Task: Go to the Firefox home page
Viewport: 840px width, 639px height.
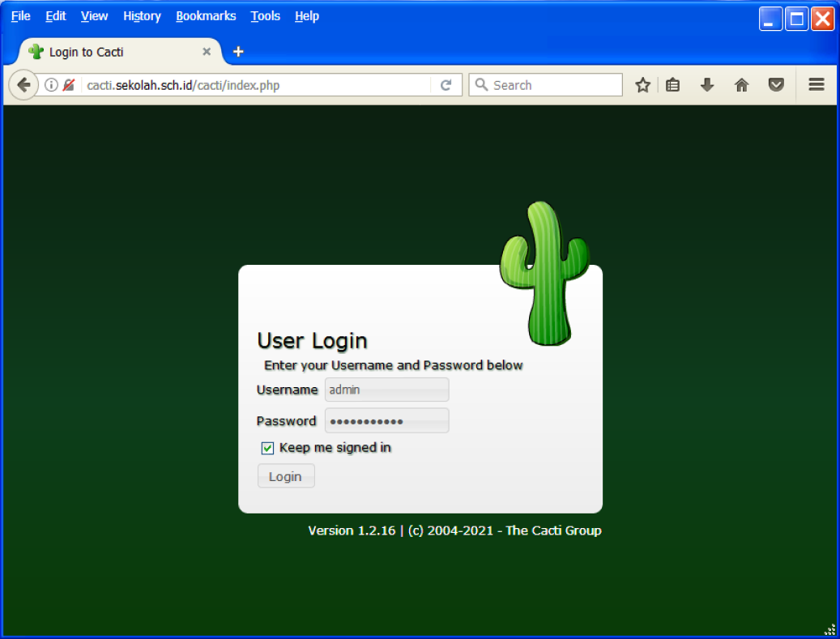Action: coord(741,85)
